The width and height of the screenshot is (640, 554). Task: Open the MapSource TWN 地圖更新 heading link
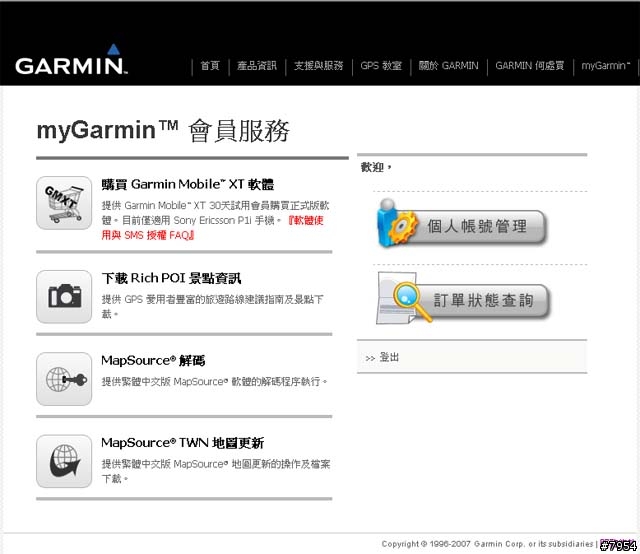[182, 443]
